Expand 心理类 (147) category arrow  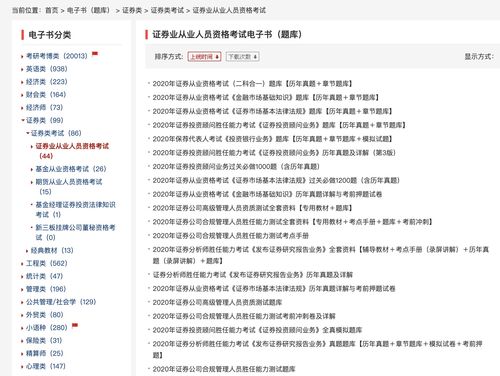22,367
